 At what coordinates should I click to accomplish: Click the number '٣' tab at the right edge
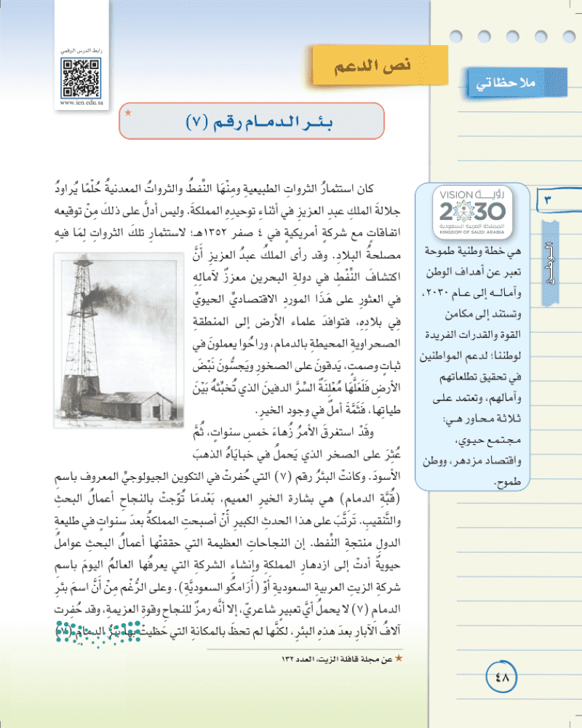(559, 200)
